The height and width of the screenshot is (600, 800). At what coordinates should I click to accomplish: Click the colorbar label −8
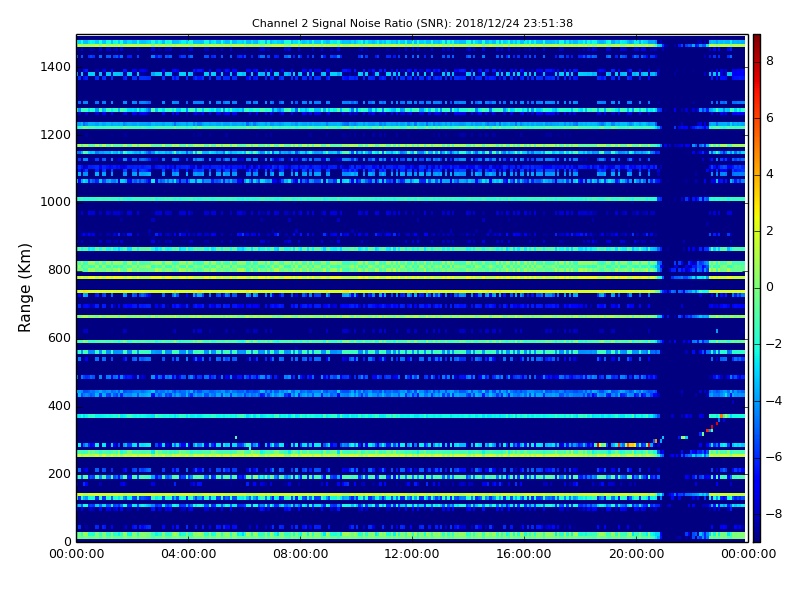[x=774, y=514]
